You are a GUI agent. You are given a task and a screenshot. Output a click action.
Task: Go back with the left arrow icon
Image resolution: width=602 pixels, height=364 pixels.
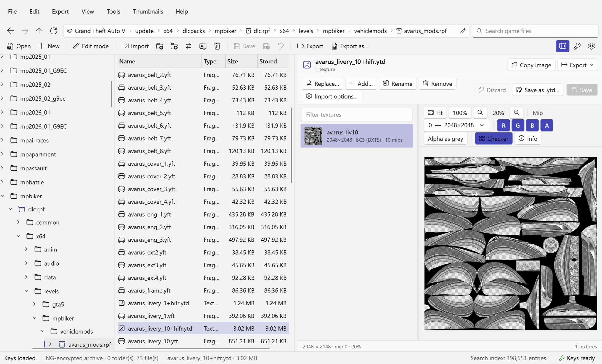[11, 31]
